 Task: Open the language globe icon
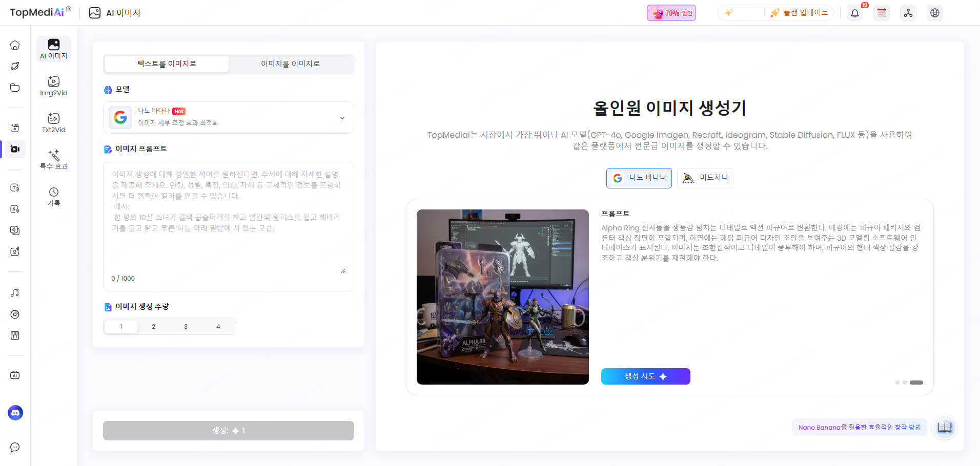(x=935, y=13)
